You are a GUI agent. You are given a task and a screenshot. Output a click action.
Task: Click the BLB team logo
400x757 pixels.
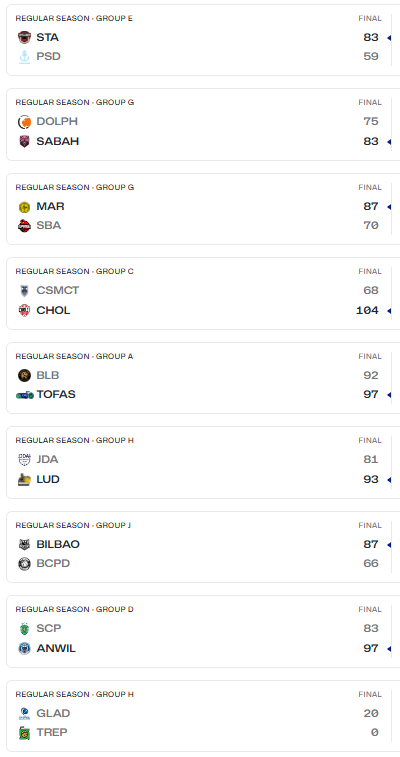tap(24, 375)
